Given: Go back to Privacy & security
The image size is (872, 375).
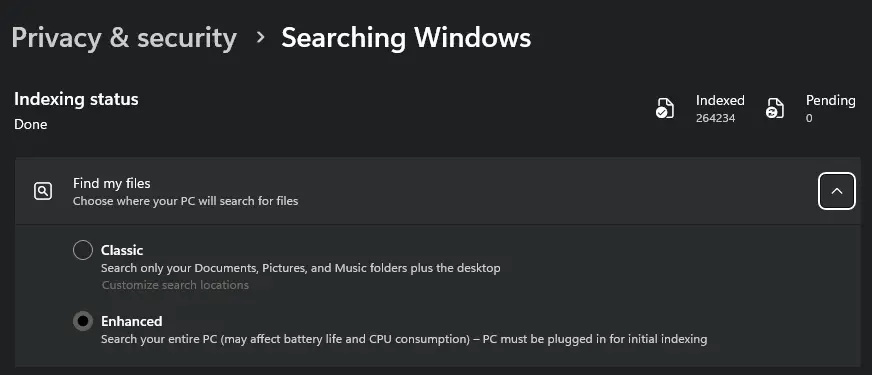Looking at the screenshot, I should click(124, 38).
